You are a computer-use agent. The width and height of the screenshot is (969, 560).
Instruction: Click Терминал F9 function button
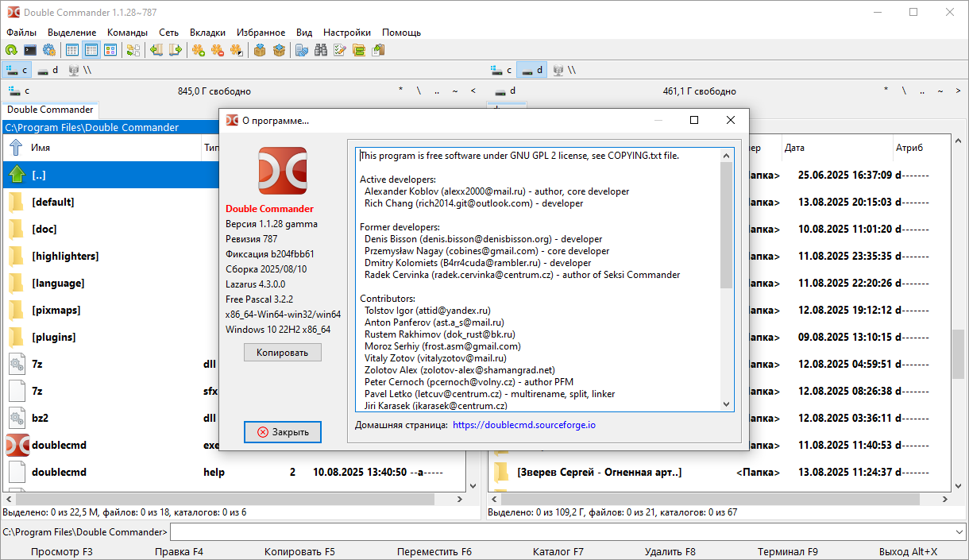tap(788, 551)
